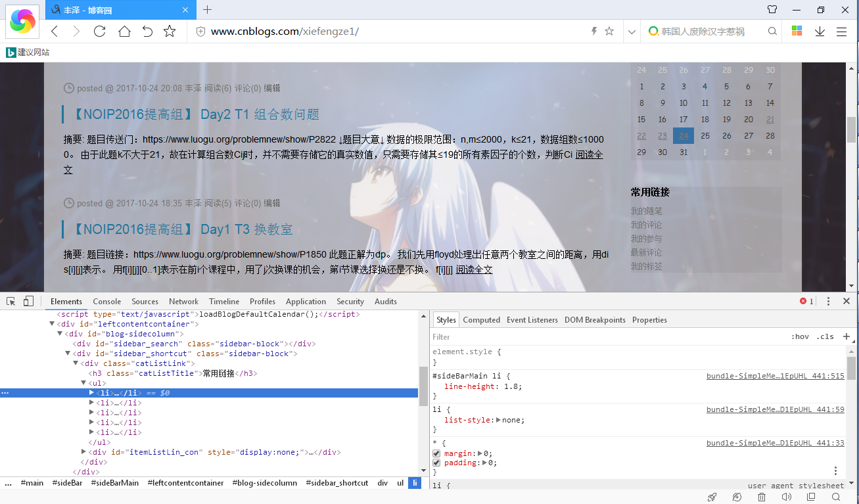
Task: Click the speaker sound status icon
Action: 786,497
